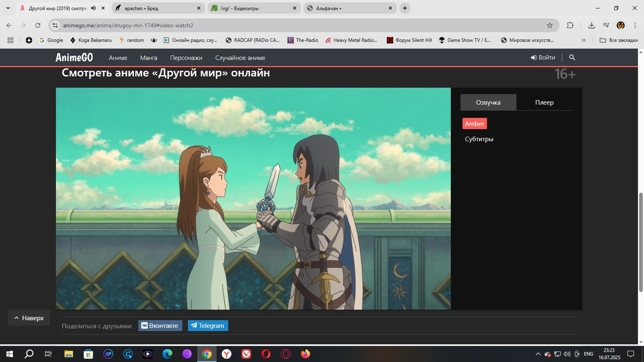Viewport: 644px width, 362px height.
Task: Click Случайное аниме in navigation
Action: coord(240,58)
